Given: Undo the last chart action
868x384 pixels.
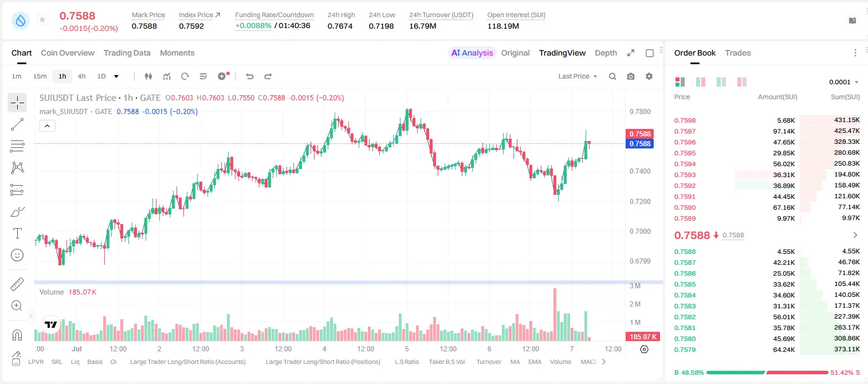Looking at the screenshot, I should [250, 76].
